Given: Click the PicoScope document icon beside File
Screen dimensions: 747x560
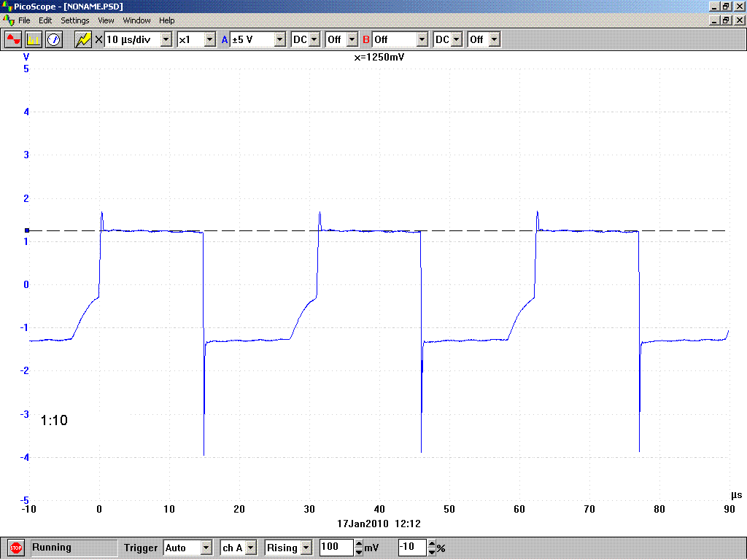Looking at the screenshot, I should (9, 20).
